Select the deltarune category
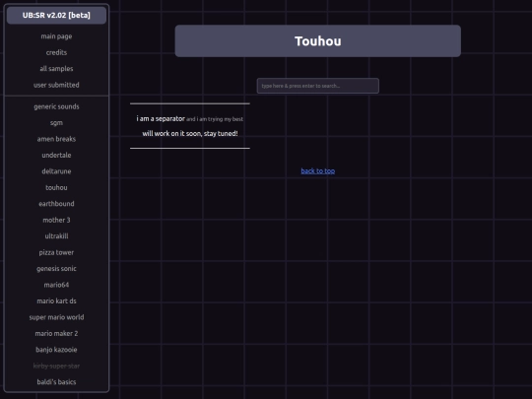 pyautogui.click(x=56, y=171)
